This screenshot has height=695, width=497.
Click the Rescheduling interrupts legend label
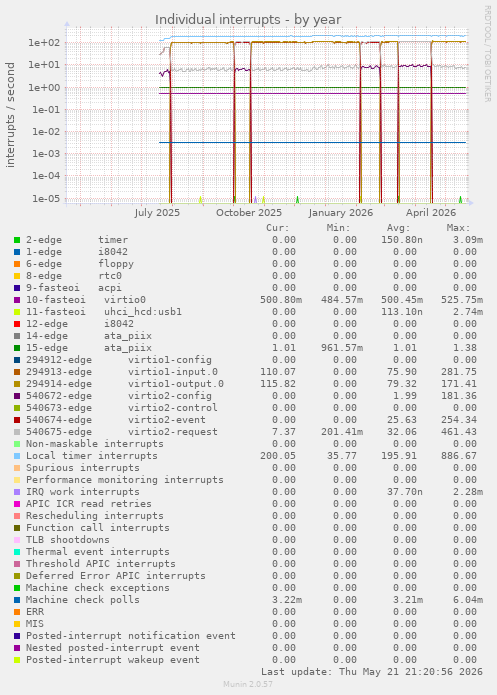94,516
